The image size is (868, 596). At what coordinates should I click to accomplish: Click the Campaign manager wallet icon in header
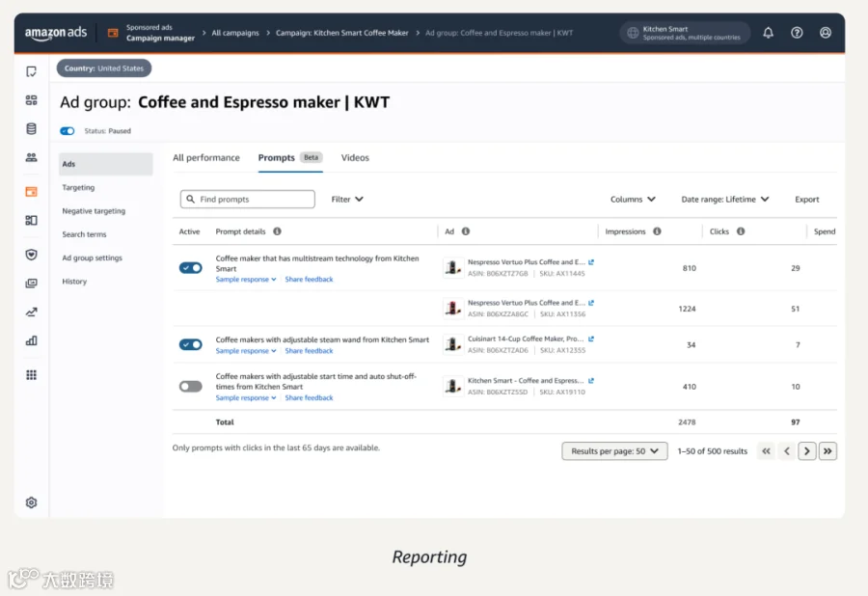[113, 33]
